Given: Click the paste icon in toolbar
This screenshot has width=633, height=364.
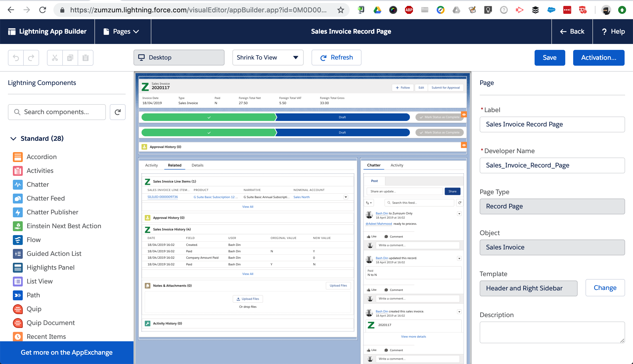Looking at the screenshot, I should pos(86,57).
